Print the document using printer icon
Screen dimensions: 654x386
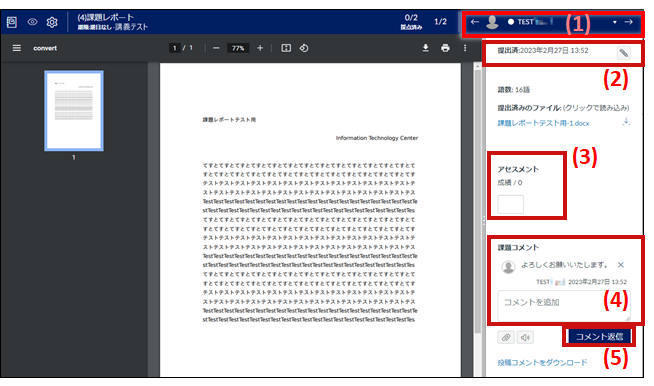pyautogui.click(x=445, y=48)
